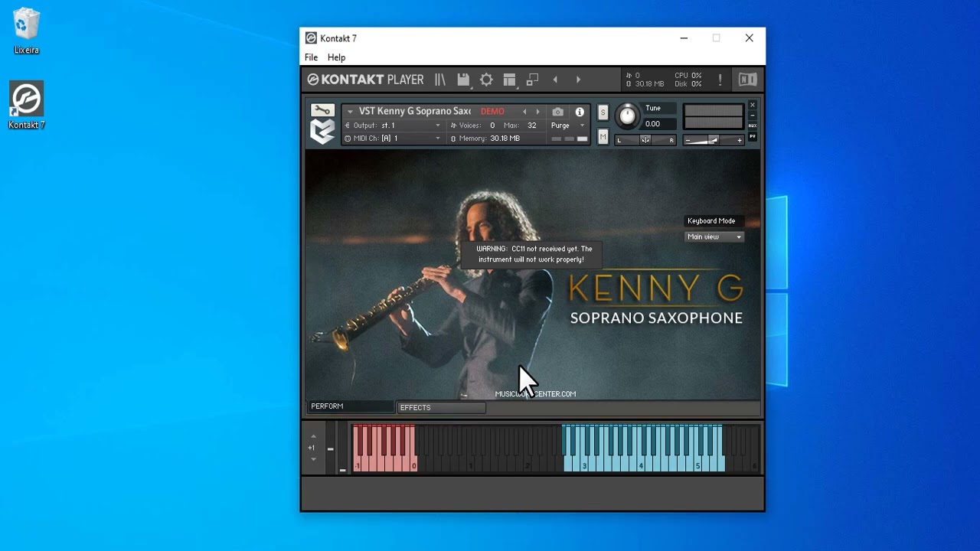Image resolution: width=980 pixels, height=551 pixels.
Task: Open Kontakt options gear icon
Action: pos(486,80)
